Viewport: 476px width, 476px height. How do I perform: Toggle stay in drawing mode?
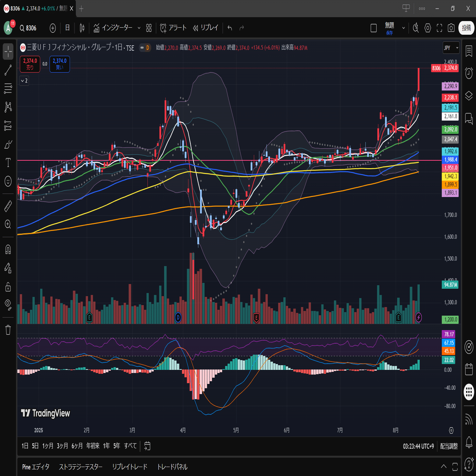8,268
